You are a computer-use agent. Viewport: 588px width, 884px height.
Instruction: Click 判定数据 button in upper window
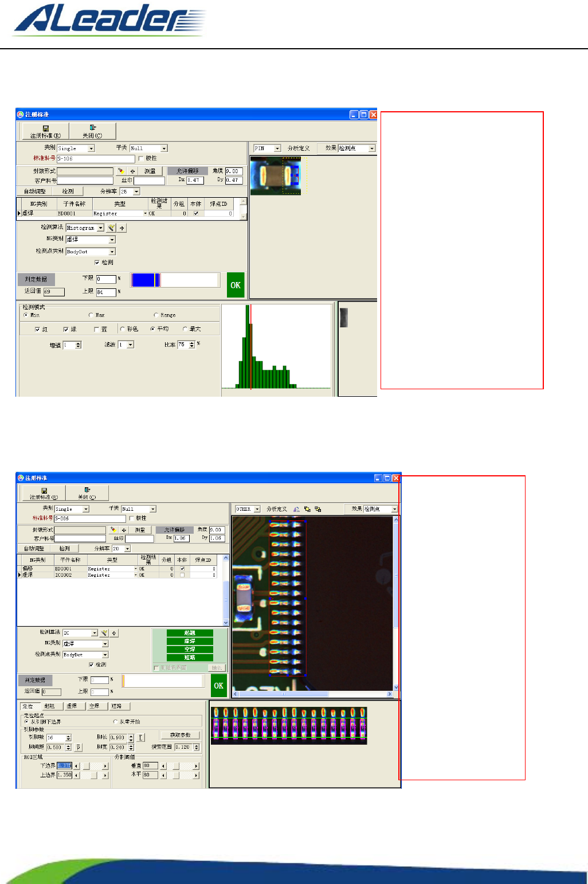point(36,279)
